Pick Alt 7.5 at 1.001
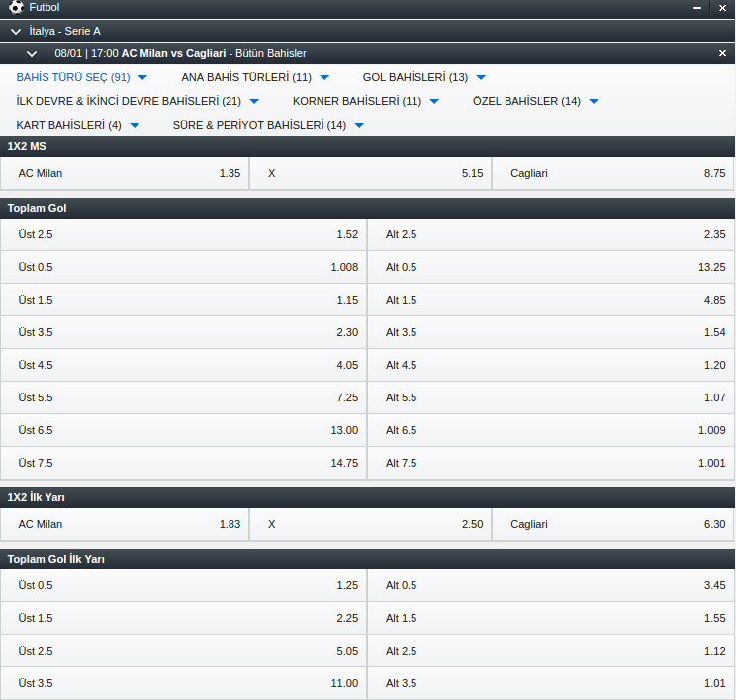736x700 pixels. coord(551,463)
